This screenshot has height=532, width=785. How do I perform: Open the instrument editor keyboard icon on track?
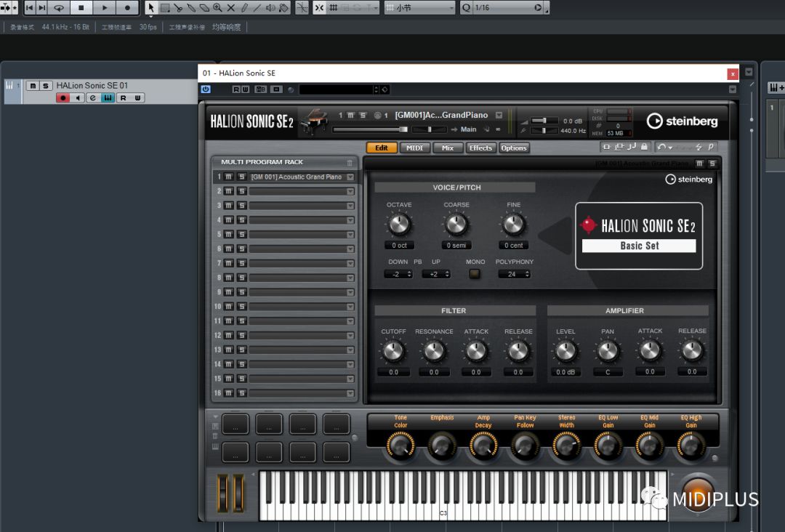(x=108, y=97)
